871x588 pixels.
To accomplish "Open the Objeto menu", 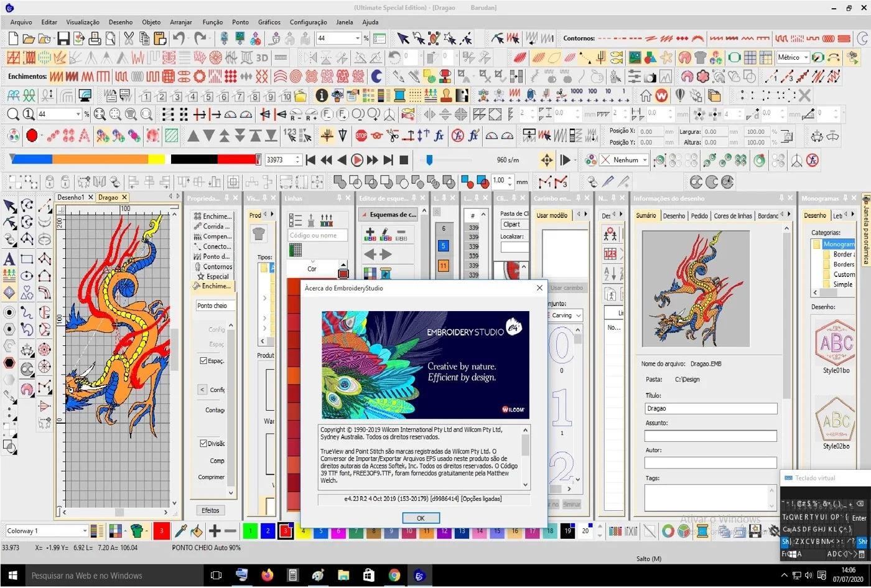I will click(151, 22).
